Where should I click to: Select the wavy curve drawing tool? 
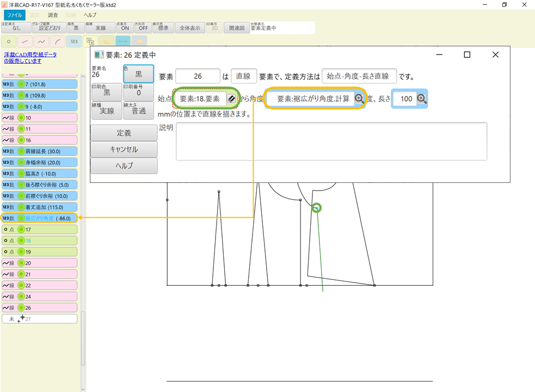pos(41,41)
